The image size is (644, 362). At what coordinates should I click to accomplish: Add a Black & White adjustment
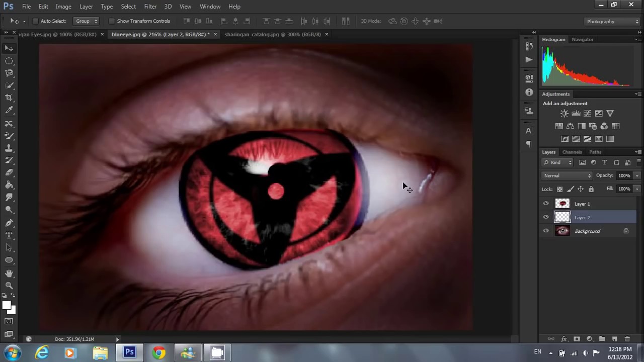(582, 126)
